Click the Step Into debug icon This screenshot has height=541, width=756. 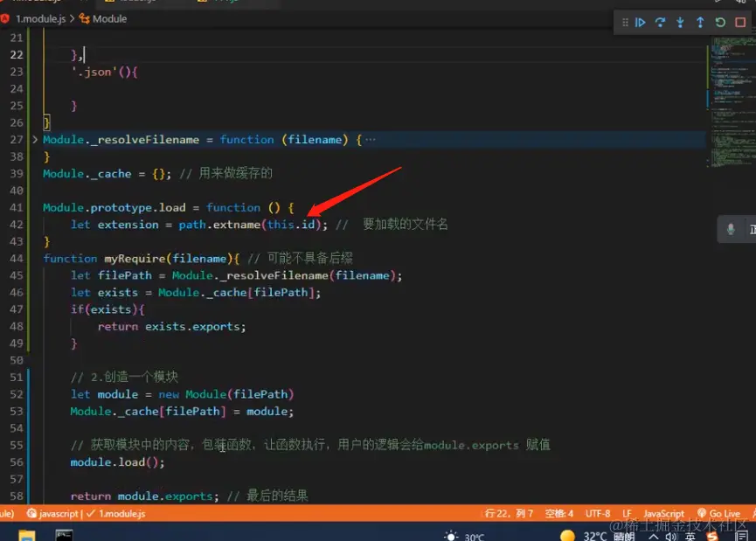click(680, 22)
